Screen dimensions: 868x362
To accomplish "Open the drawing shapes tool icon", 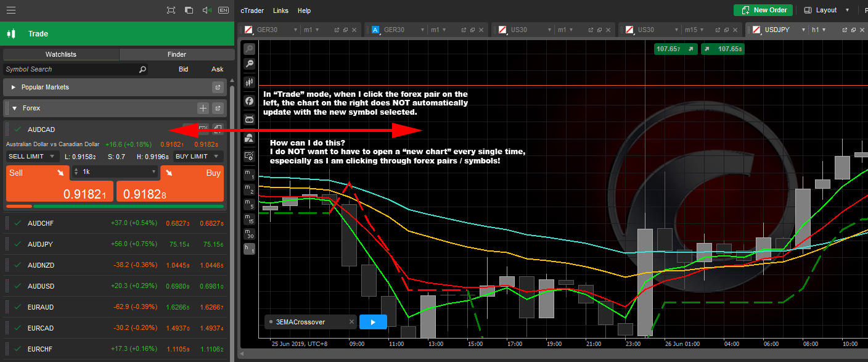I will (250, 138).
